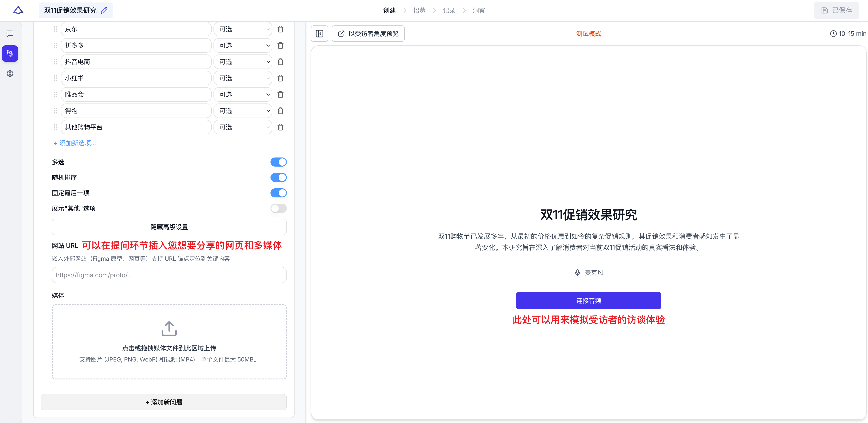The width and height of the screenshot is (868, 423).
Task: Open 可选 dropdown for 小红书
Action: (243, 78)
